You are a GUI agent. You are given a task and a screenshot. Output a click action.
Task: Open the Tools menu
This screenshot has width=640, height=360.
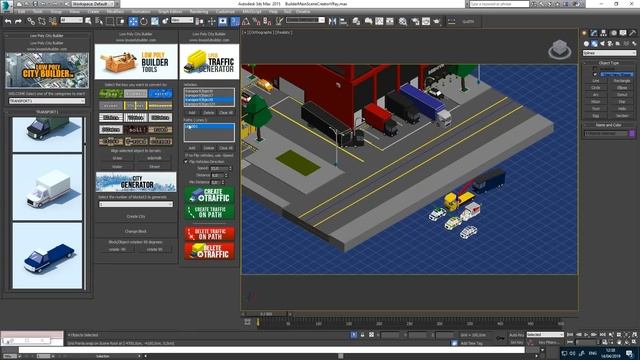pyautogui.click(x=38, y=12)
